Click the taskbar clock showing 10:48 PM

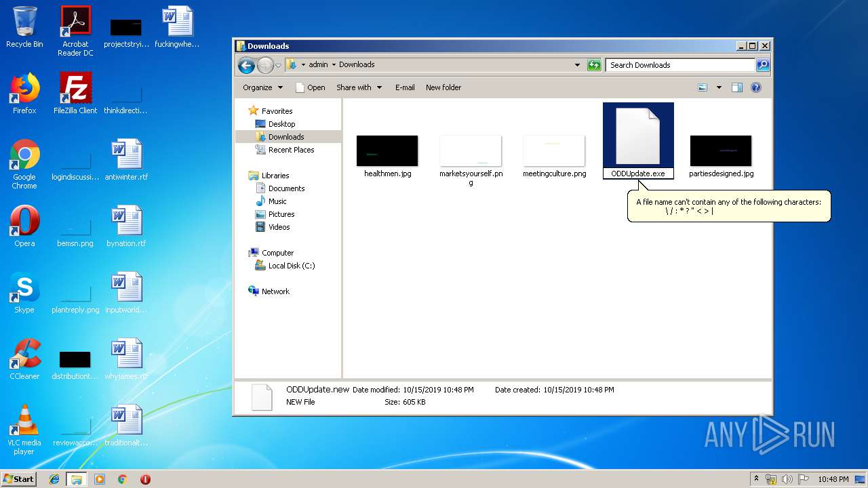[x=833, y=479]
